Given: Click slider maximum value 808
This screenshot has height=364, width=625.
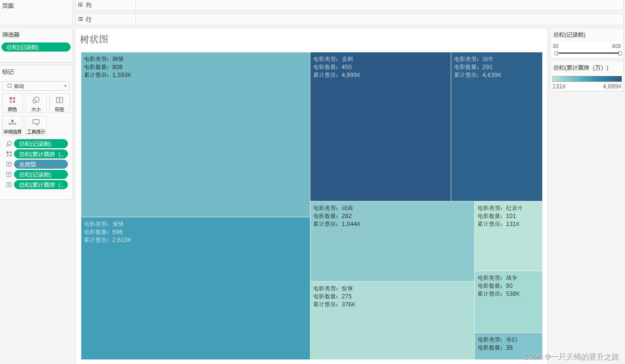Looking at the screenshot, I should pos(617,46).
